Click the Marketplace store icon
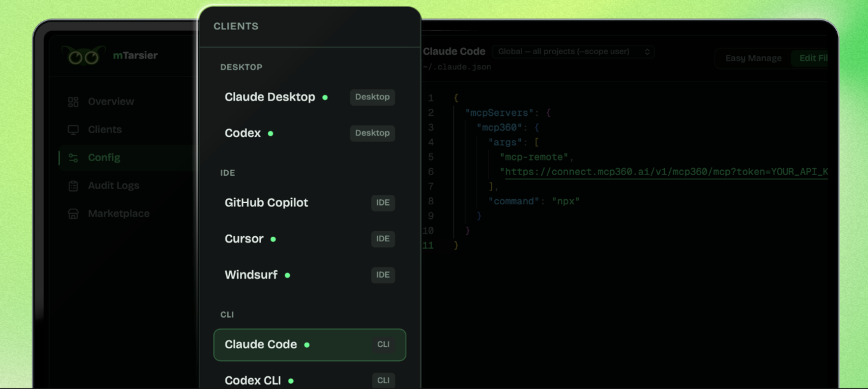Screen dimensions: 868x389 coord(73,214)
